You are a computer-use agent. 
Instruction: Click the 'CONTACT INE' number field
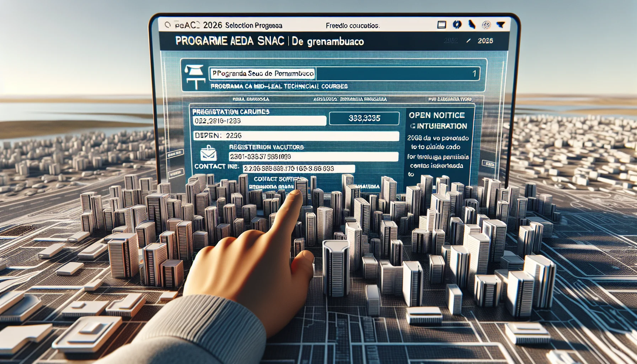tap(299, 169)
